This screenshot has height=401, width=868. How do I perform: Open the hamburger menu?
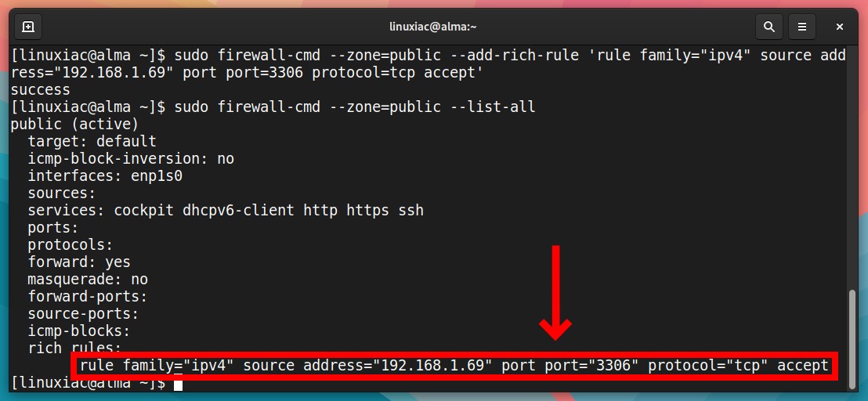coord(801,27)
